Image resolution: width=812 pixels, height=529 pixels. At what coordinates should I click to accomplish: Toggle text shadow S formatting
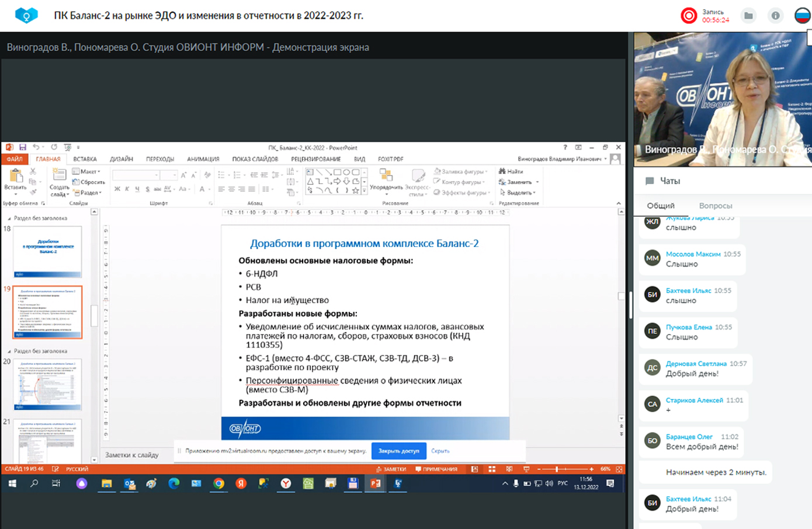147,189
